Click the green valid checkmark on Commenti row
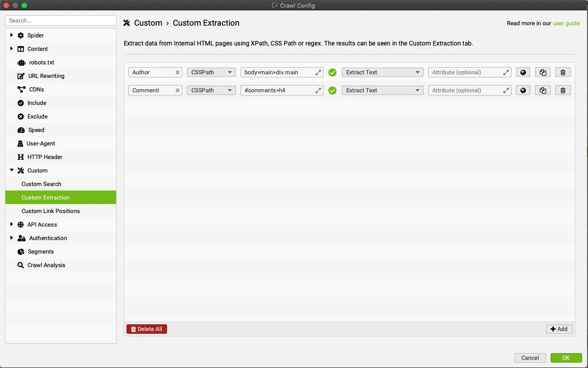588x368 pixels. (332, 90)
